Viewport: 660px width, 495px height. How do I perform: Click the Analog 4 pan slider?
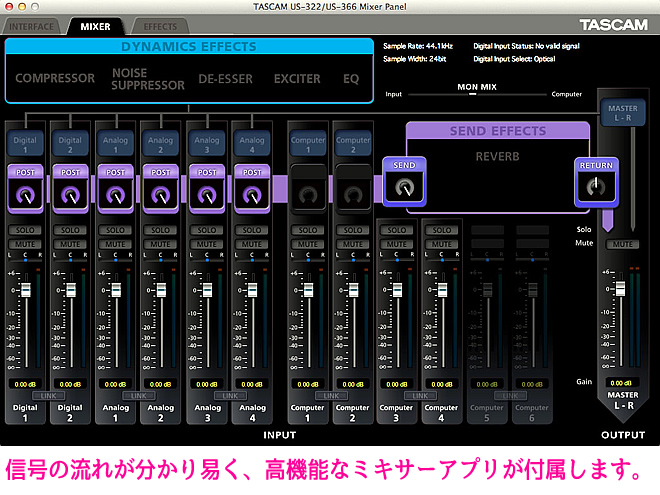[x=252, y=260]
